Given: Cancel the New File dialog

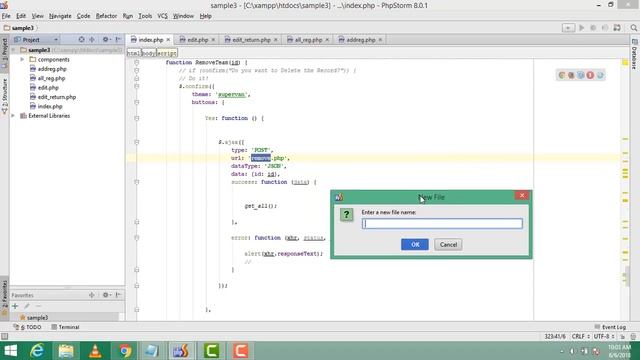Looking at the screenshot, I should click(x=448, y=244).
